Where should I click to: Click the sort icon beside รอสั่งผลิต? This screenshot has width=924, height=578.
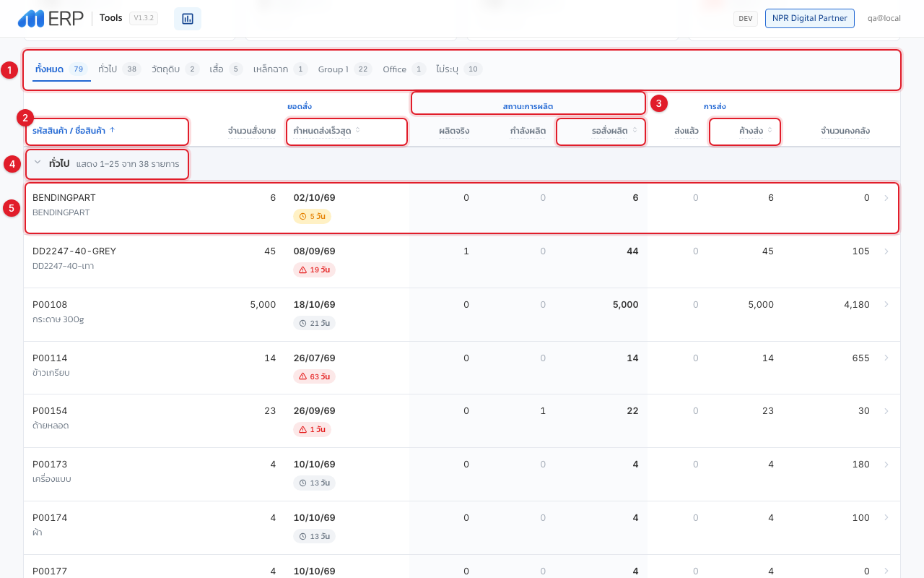tap(635, 131)
